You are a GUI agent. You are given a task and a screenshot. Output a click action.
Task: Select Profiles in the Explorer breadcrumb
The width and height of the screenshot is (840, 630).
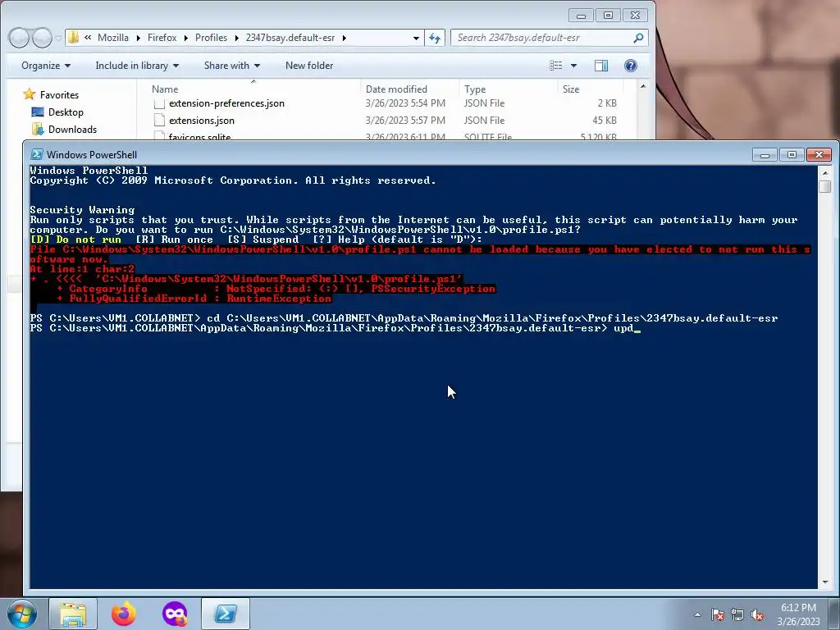pos(211,38)
